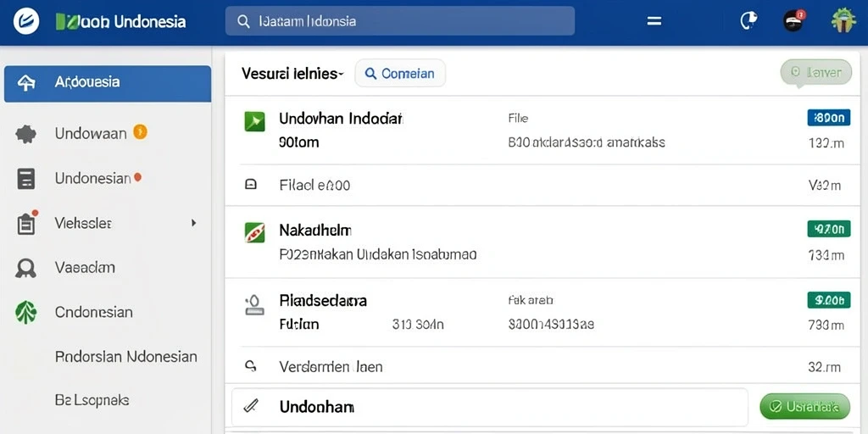Select Undonesian in the sidebar

click(92, 178)
